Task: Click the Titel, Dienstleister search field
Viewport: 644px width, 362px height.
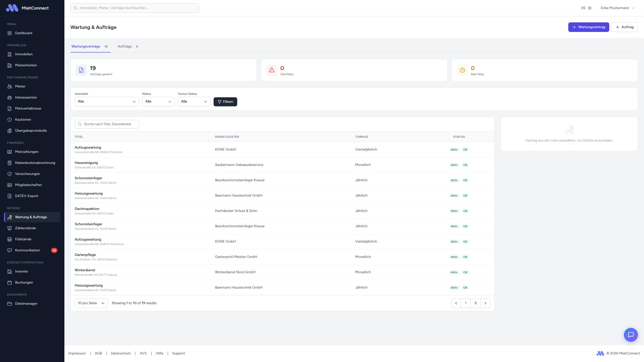Action: 107,124
